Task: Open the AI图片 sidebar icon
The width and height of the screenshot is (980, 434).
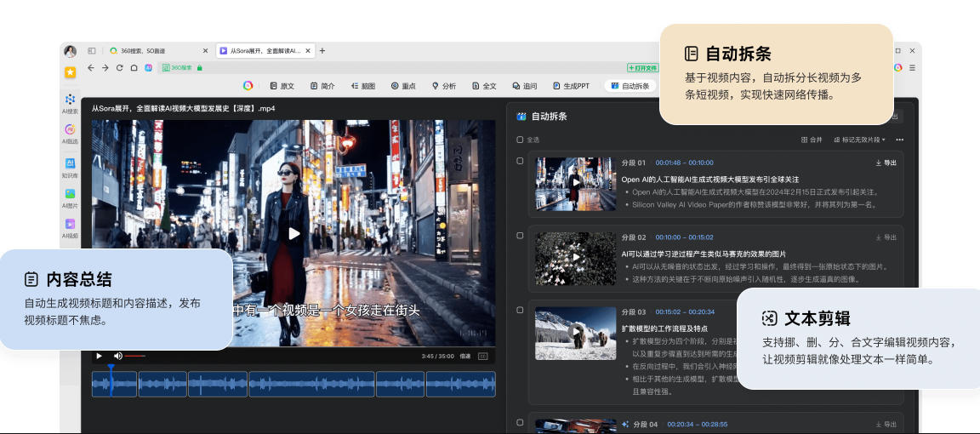Action: click(70, 196)
